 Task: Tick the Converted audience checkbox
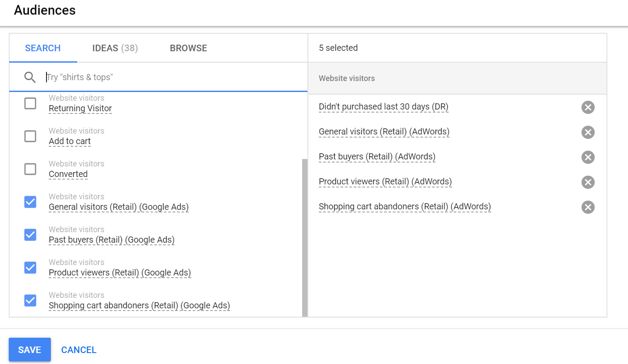30,170
